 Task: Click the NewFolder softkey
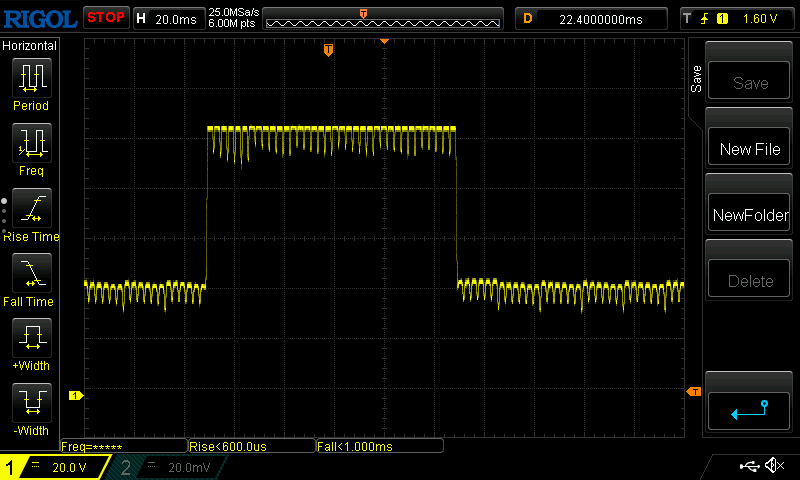coord(748,213)
